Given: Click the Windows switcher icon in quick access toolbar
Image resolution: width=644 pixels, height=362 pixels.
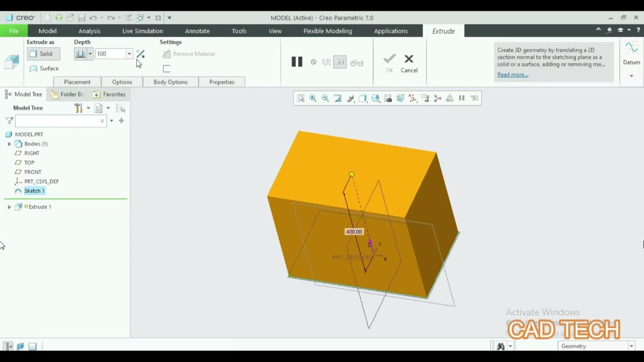Looking at the screenshot, I should (140, 18).
